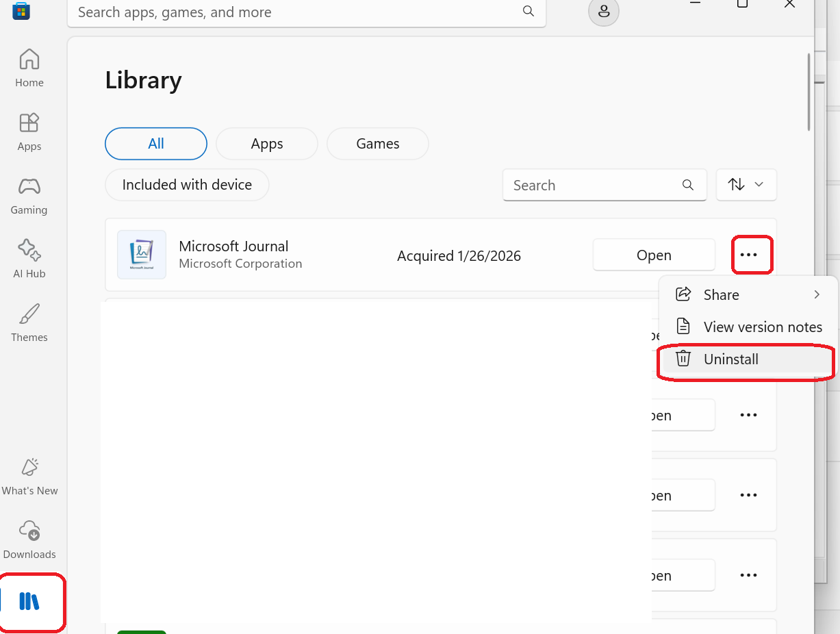
Task: Open the Home section in sidebar
Action: click(29, 67)
